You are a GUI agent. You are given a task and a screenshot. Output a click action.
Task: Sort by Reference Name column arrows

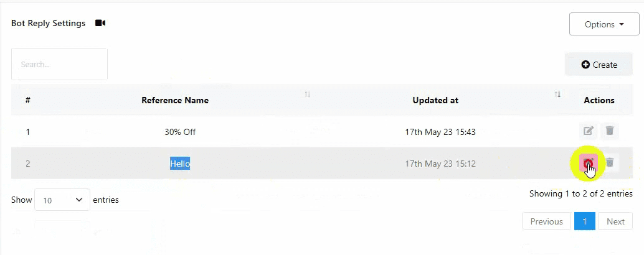307,95
